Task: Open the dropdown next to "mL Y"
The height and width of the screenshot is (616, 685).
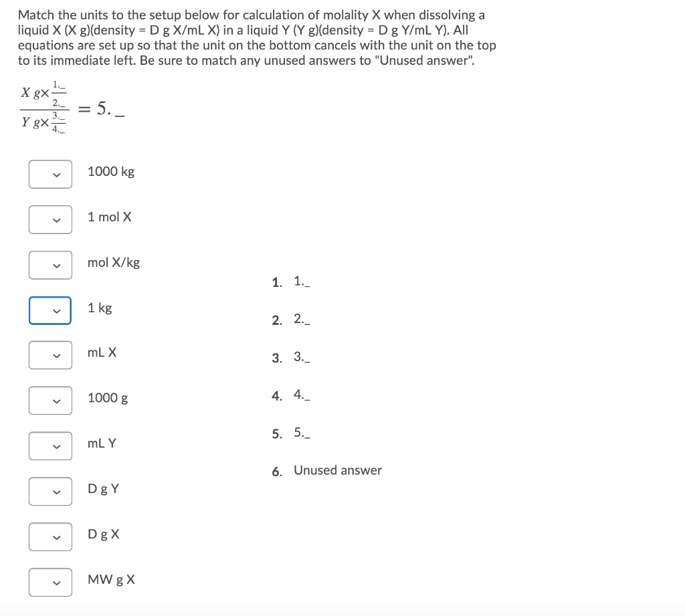Action: coord(50,445)
